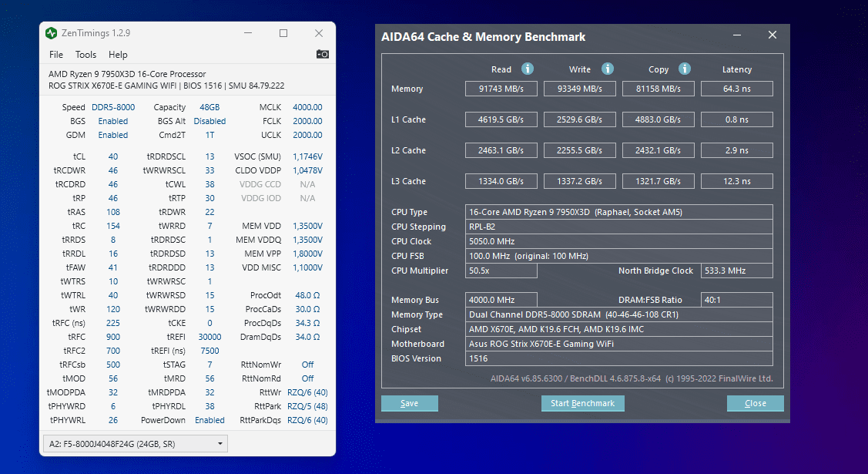Click the CPU Multiplier value 50.5x
The height and width of the screenshot is (474, 868).
tap(501, 271)
